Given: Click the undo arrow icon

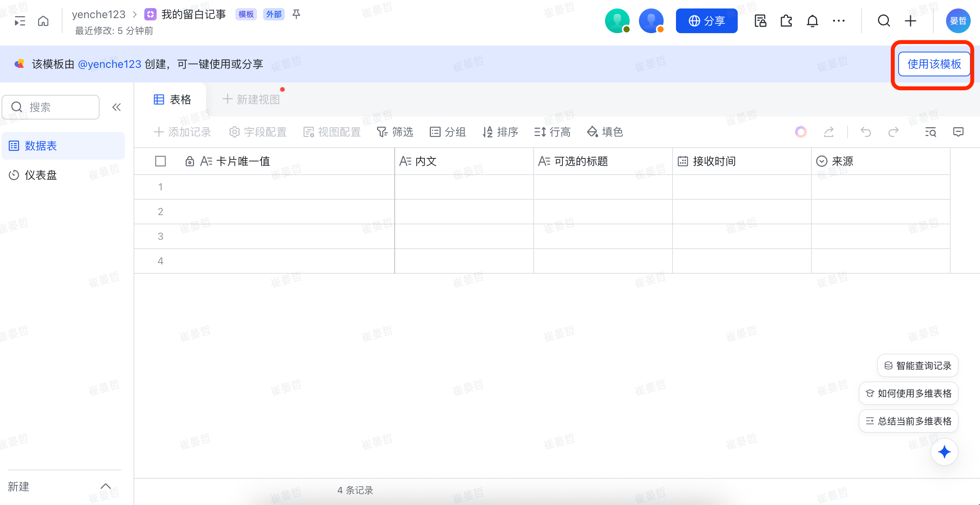Looking at the screenshot, I should (x=865, y=132).
